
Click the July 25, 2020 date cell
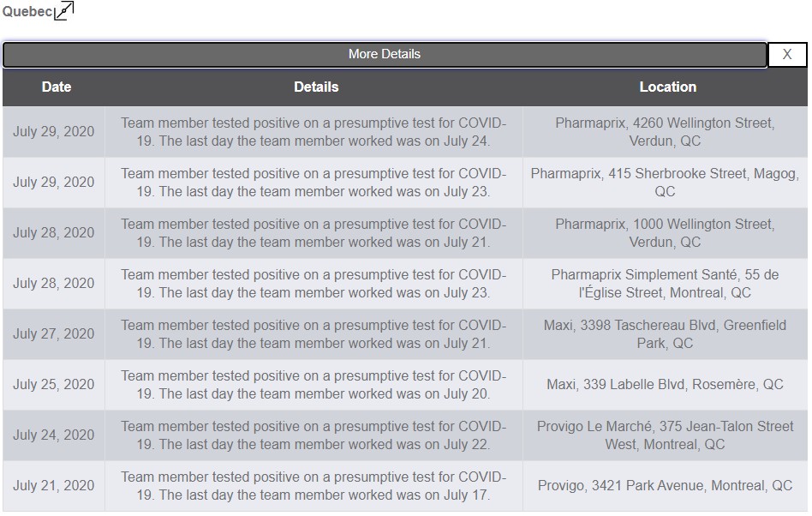[54, 384]
